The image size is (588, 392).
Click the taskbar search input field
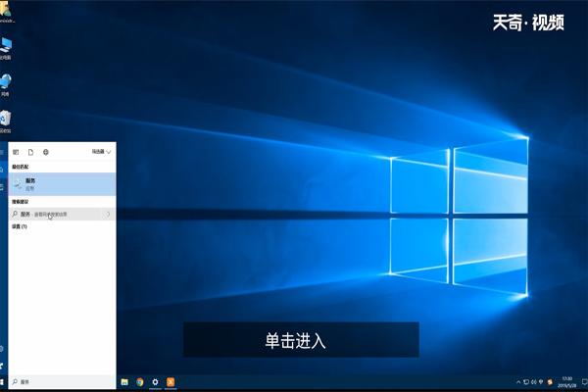[62, 382]
